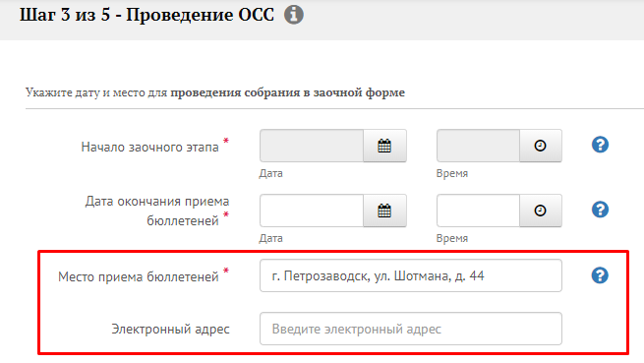Click the Электронный адрес label
The image size is (644, 363).
coord(170,330)
